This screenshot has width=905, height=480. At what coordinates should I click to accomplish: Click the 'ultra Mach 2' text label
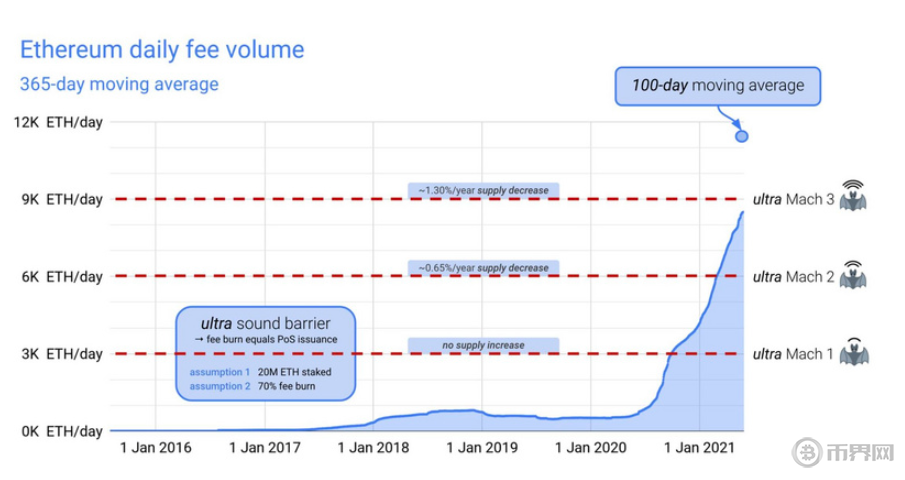794,277
